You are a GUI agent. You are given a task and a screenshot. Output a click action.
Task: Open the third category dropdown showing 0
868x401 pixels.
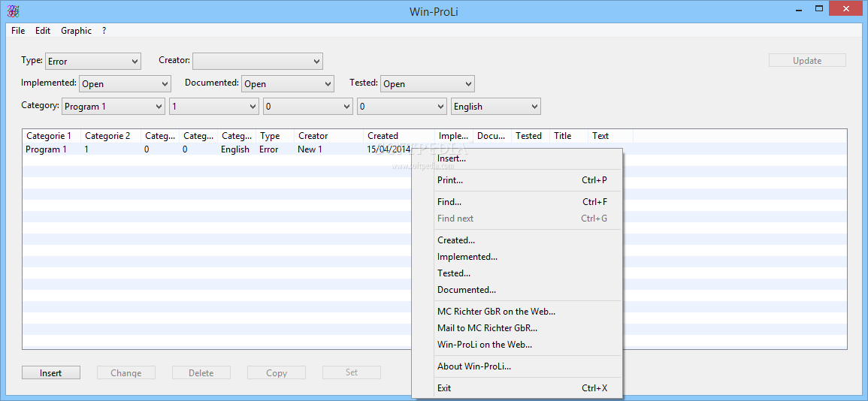(308, 107)
